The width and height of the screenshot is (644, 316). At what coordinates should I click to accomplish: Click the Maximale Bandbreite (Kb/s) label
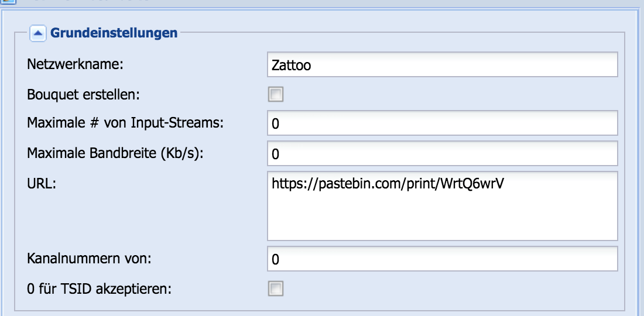[115, 153]
